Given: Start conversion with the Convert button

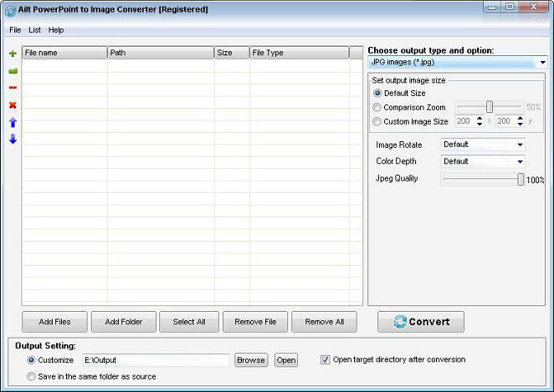Looking at the screenshot, I should (421, 322).
